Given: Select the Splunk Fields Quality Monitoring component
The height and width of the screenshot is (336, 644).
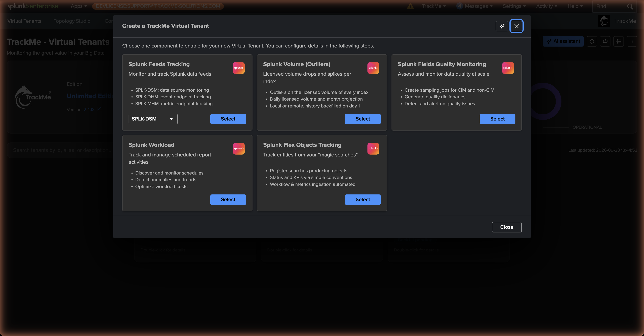Looking at the screenshot, I should [497, 119].
